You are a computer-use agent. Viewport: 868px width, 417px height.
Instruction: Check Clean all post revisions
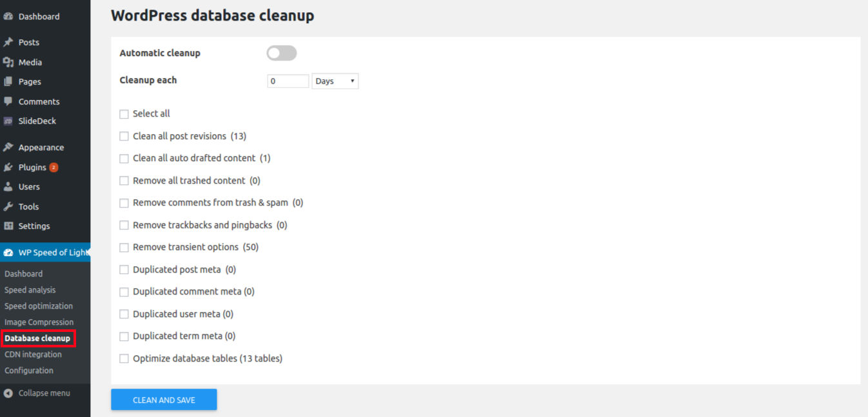[x=124, y=137]
